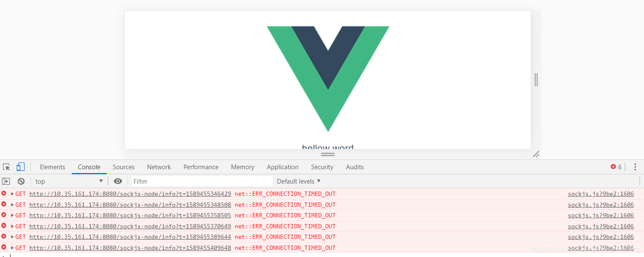Open the Default levels dropdown
This screenshot has height=257, width=644.
click(299, 181)
